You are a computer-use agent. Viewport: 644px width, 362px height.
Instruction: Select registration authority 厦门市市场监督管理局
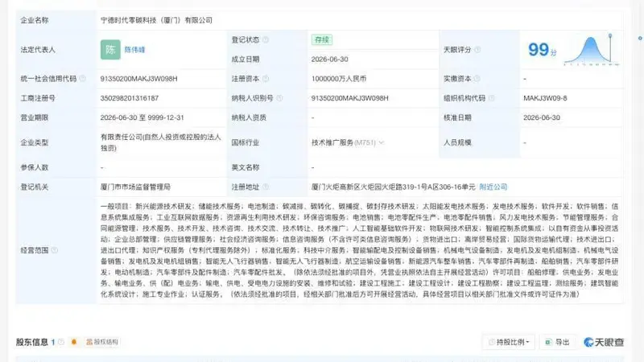(x=135, y=187)
